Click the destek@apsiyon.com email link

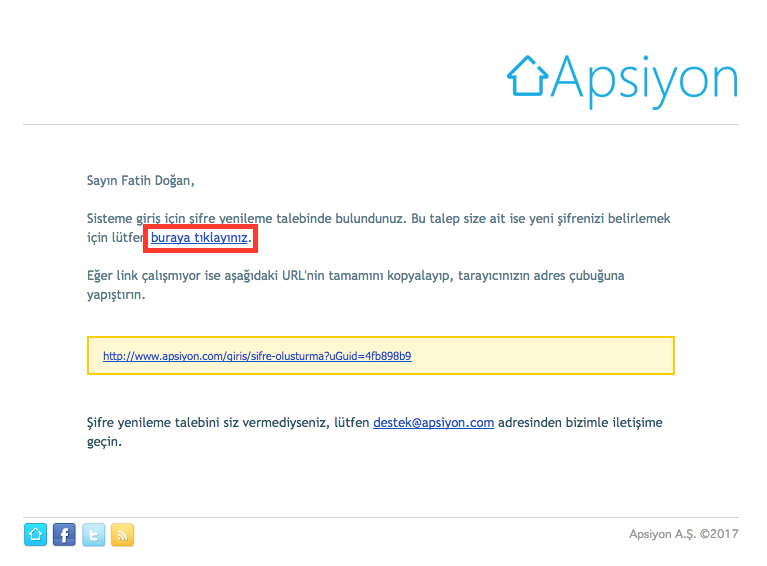433,423
